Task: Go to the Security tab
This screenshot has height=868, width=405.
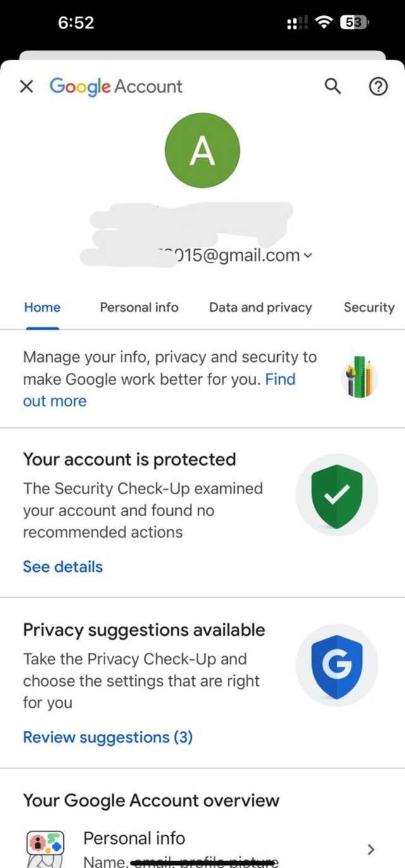Action: 369,307
